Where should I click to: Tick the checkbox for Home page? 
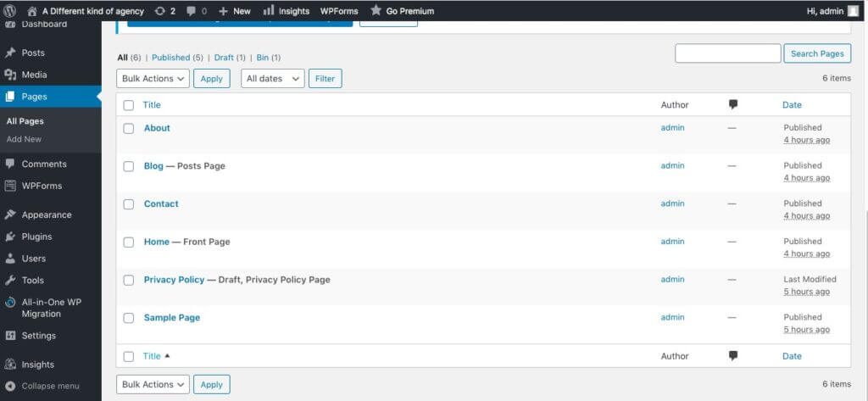click(x=129, y=242)
